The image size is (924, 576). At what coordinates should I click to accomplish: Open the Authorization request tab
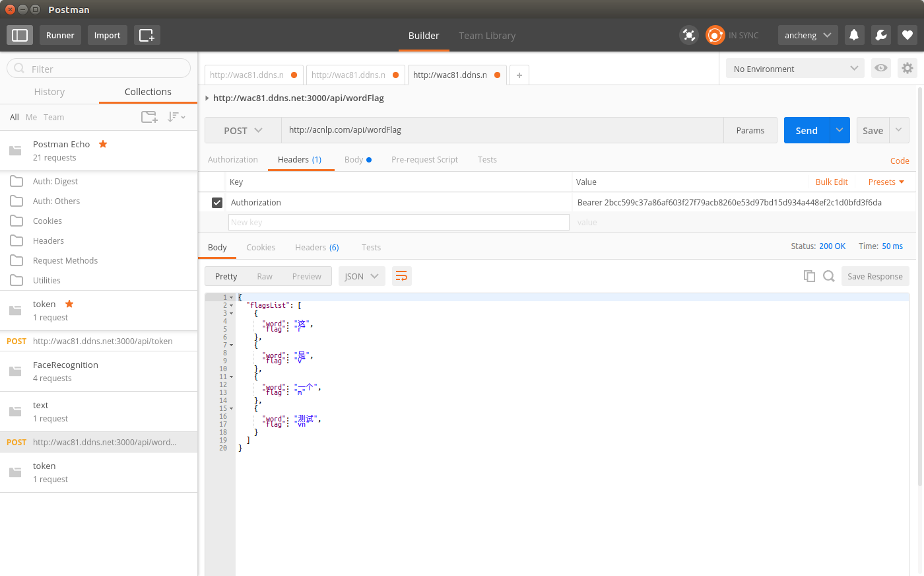pos(233,159)
